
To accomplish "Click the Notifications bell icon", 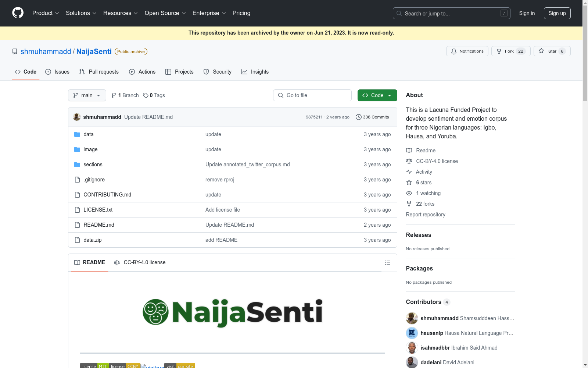I will click(454, 51).
